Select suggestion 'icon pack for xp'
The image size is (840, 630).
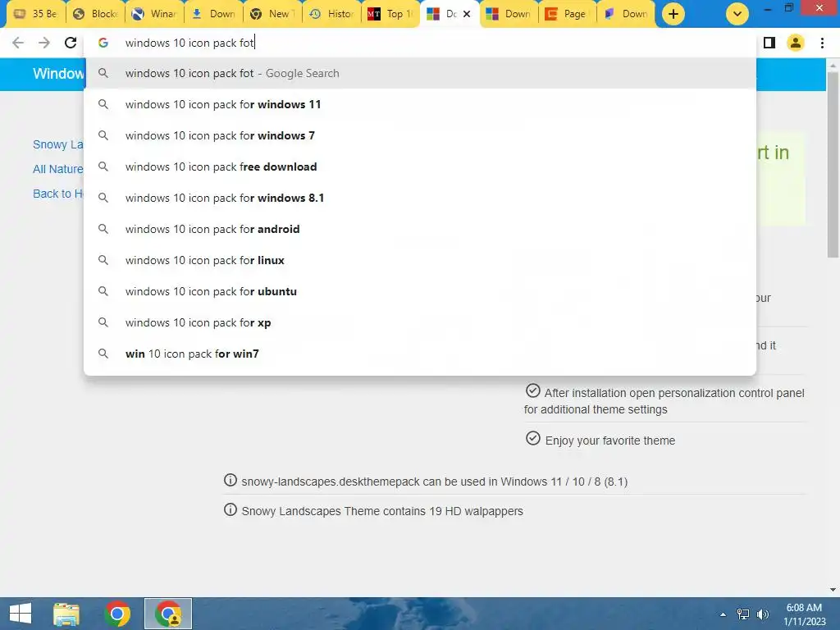coord(420,322)
